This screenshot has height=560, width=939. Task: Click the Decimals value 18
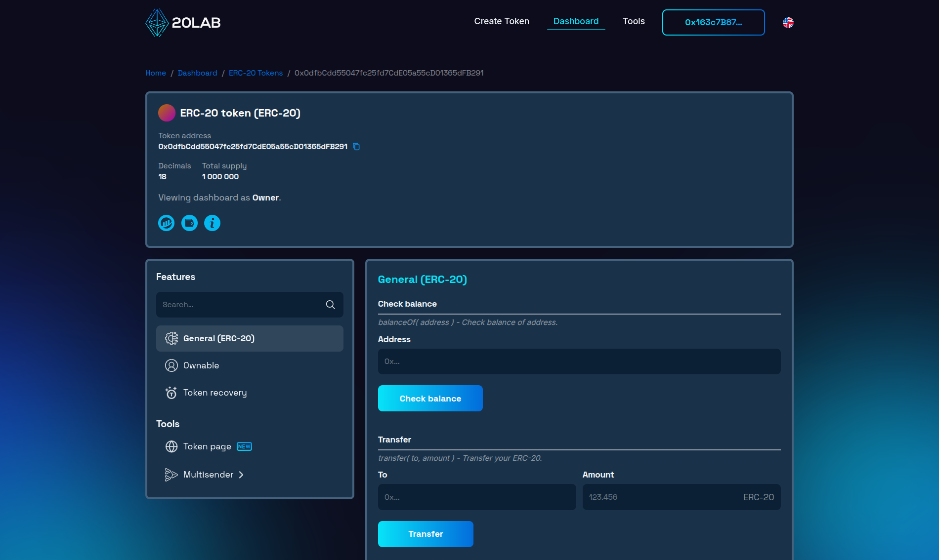[x=162, y=177]
